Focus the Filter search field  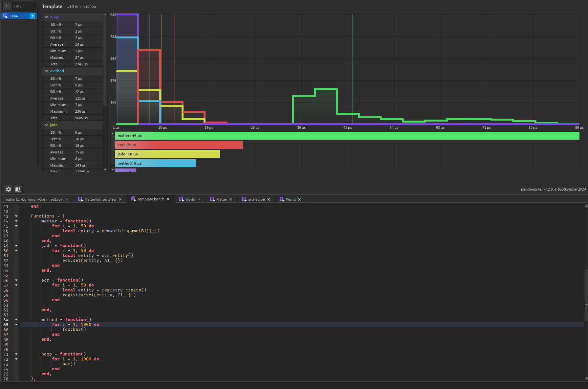click(x=24, y=6)
